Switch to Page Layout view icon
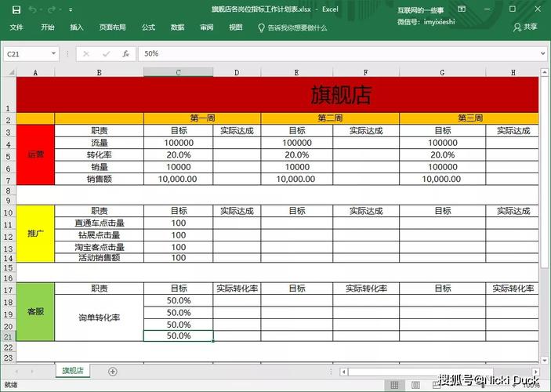 pyautogui.click(x=415, y=385)
